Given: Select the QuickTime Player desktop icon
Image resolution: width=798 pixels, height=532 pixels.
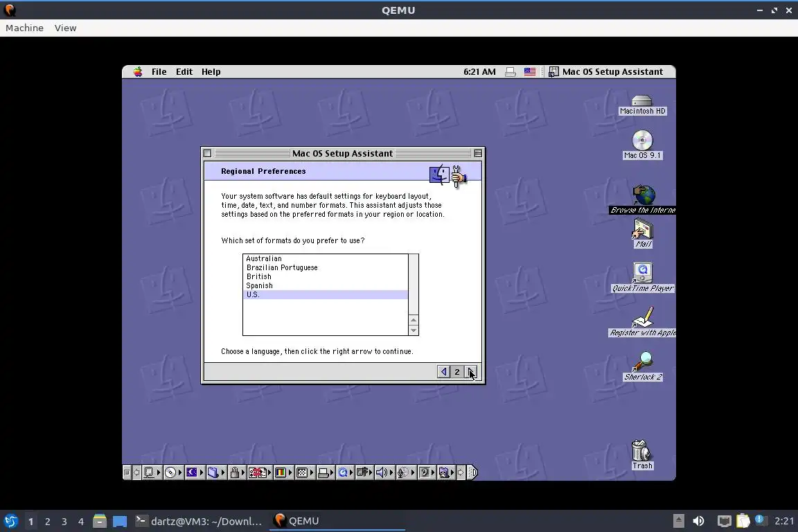Looking at the screenshot, I should (642, 273).
